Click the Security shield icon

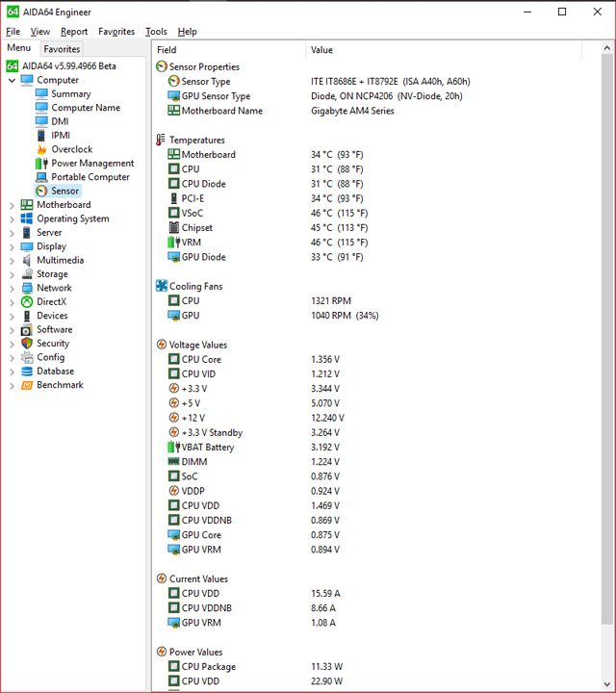point(27,344)
